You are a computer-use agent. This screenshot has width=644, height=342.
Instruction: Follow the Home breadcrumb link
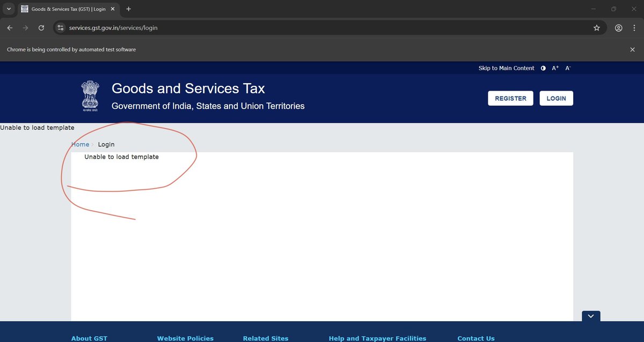click(80, 144)
